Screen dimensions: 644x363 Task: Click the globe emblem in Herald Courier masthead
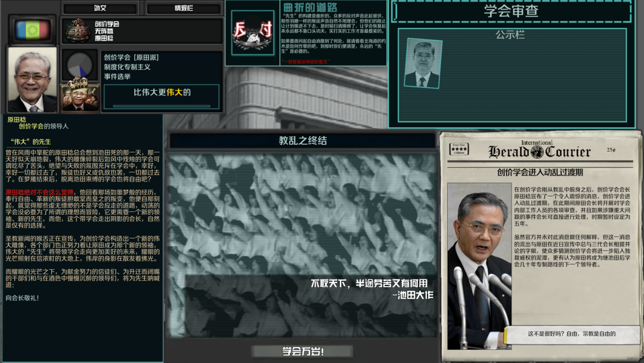[x=537, y=152]
